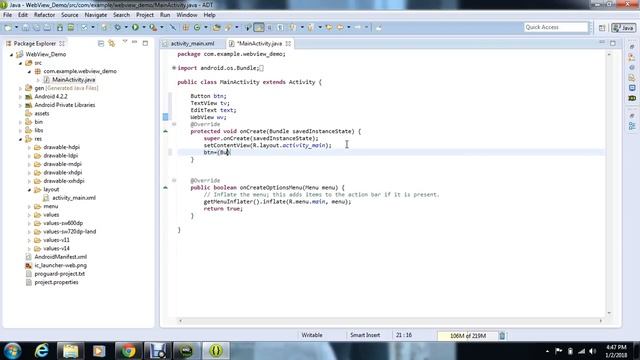Maximize the Package Explorer panel
Image resolution: width=640 pixels, height=360 pixels.
(x=145, y=43)
